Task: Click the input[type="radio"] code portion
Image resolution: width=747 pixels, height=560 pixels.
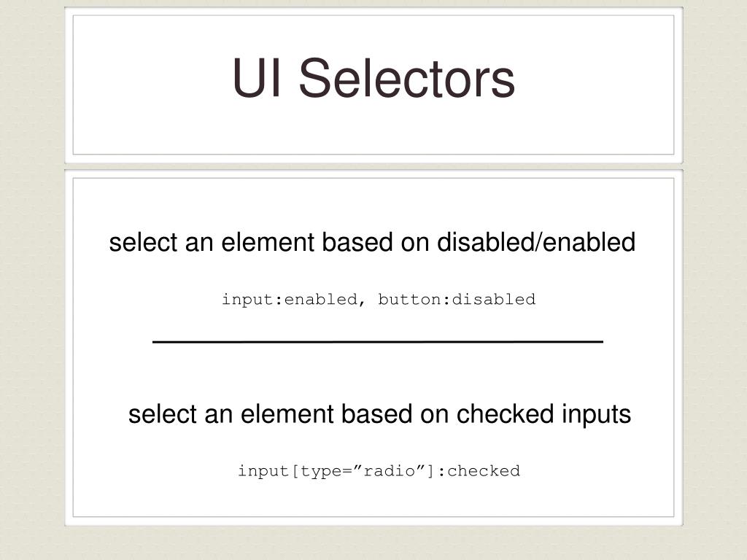Action: (336, 471)
